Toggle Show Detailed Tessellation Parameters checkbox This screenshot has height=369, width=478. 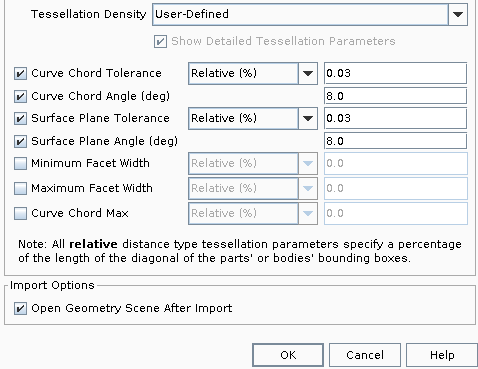coord(160,42)
